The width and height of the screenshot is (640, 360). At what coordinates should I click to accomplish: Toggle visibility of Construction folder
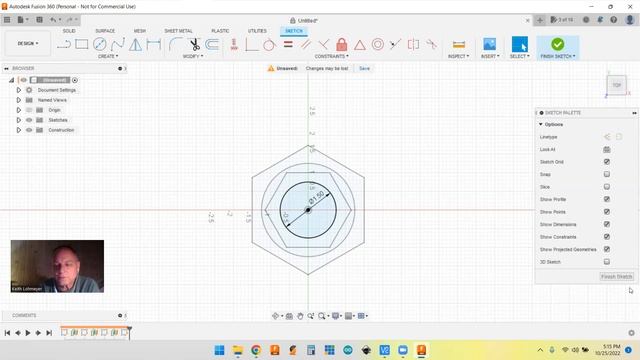click(29, 130)
